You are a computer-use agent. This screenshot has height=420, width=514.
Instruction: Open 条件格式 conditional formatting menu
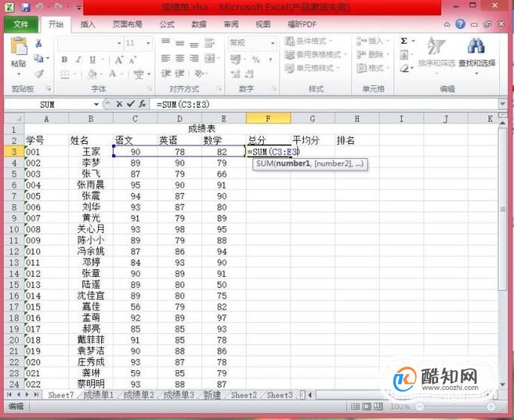click(308, 41)
